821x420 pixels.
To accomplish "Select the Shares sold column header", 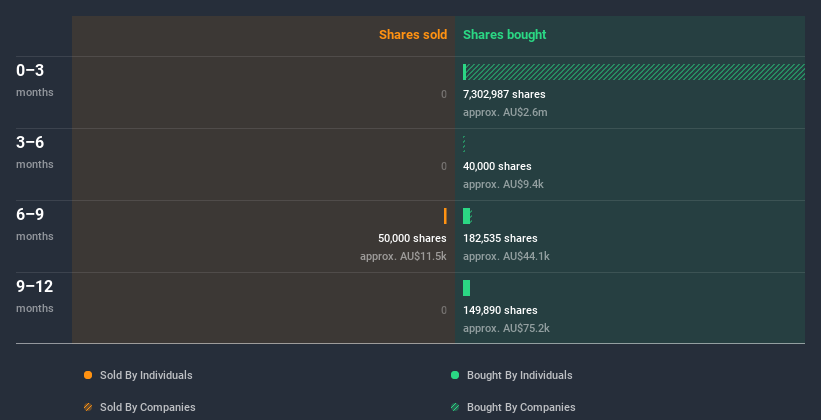I will click(x=413, y=35).
